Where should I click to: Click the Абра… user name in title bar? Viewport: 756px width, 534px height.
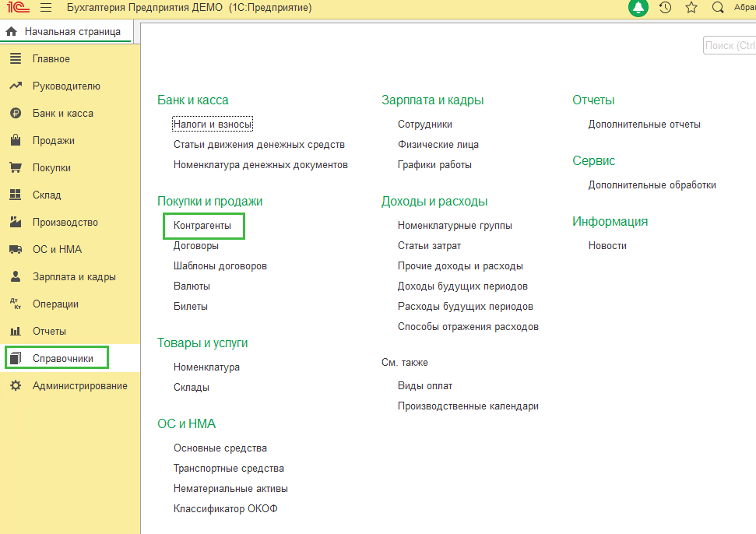744,8
